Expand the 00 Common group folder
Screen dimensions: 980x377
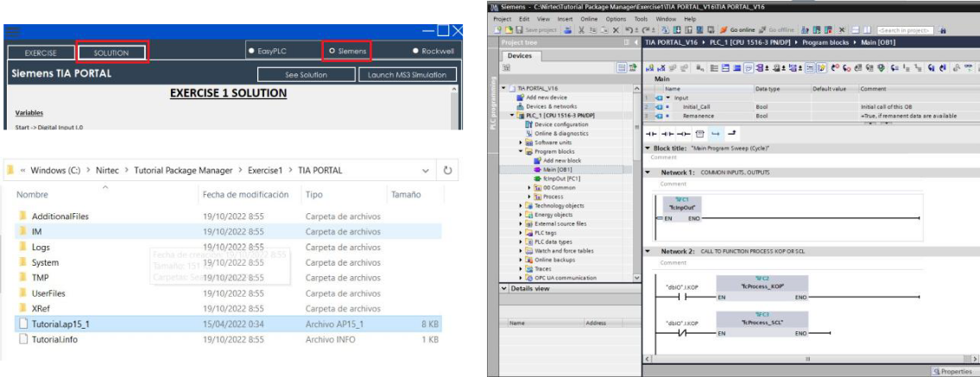click(528, 187)
